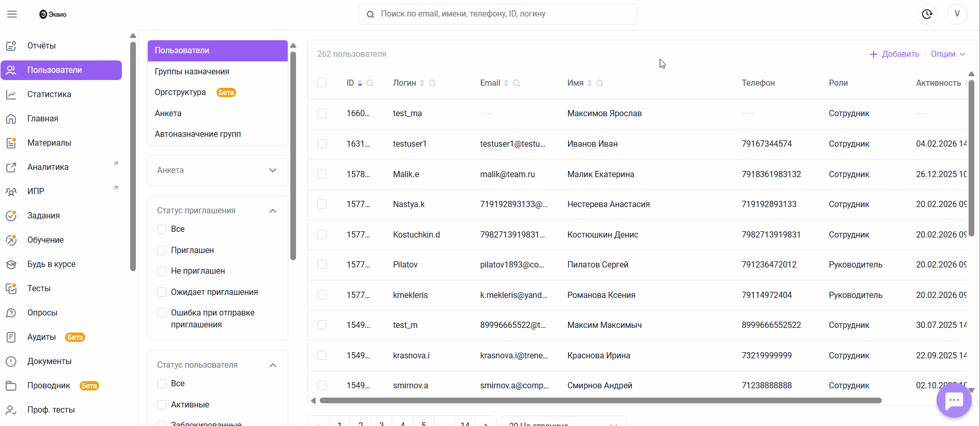Check the Приглашен filter checkbox
Screen dimensions: 980x426
(x=162, y=250)
